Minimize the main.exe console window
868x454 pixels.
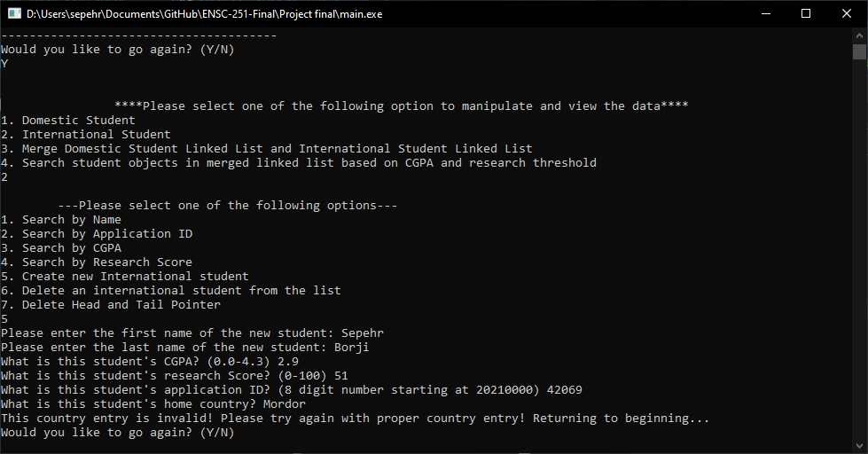(766, 14)
